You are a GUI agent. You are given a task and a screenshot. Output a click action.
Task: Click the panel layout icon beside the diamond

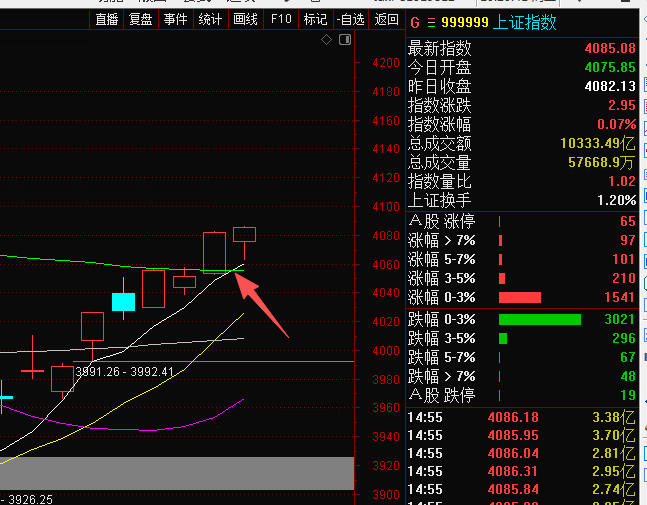(x=343, y=40)
